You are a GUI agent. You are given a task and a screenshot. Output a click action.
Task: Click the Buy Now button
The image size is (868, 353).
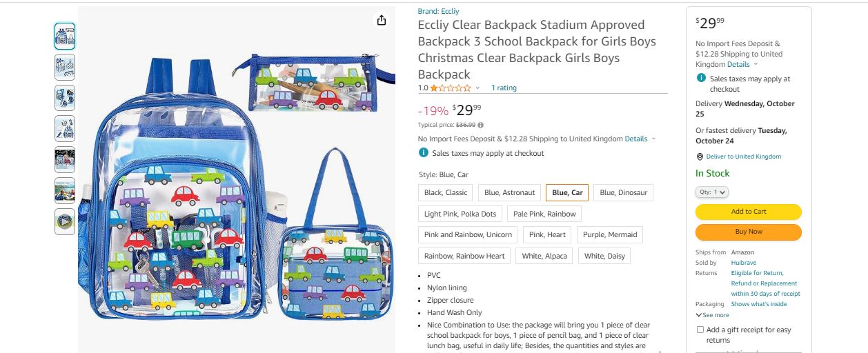pos(748,232)
